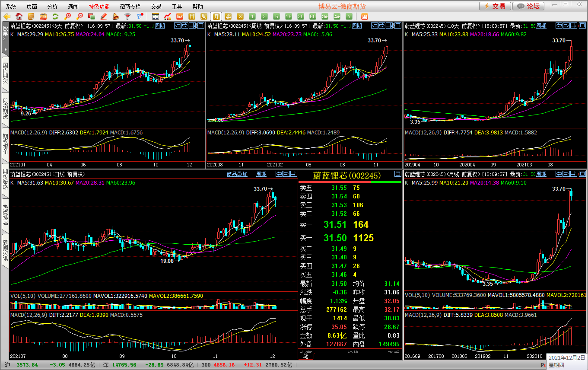Open the 周期 dropdown in the 3-day chart

point(160,26)
